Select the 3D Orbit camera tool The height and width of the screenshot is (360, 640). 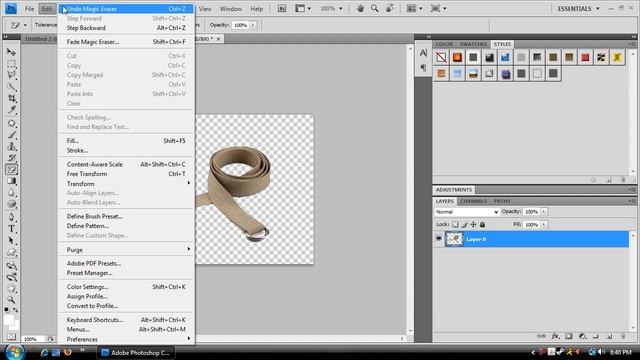(11, 278)
